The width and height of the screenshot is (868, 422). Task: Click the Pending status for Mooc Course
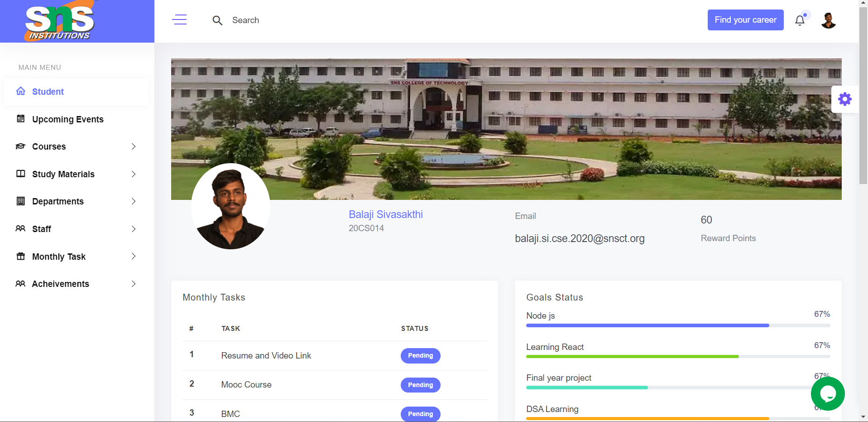[x=420, y=385]
